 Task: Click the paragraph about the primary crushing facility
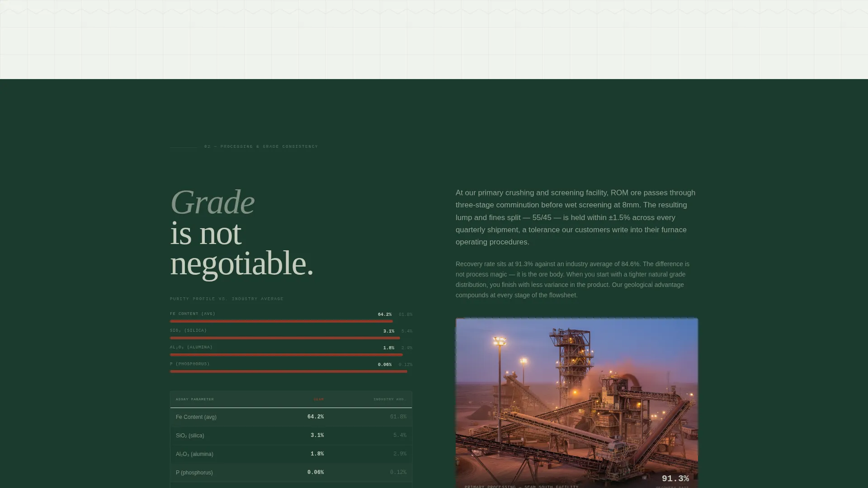tap(576, 217)
